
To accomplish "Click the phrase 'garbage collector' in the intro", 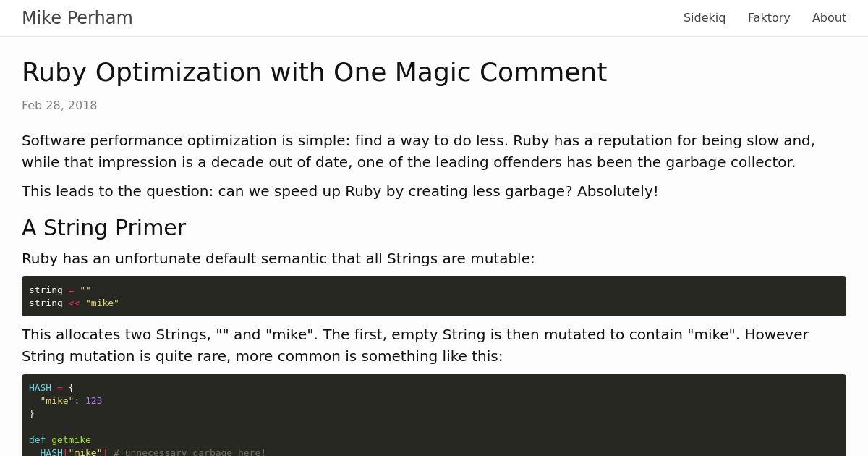I will [730, 162].
